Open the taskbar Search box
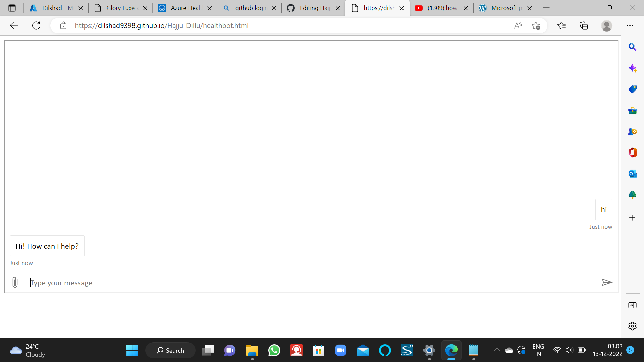The height and width of the screenshot is (362, 644). [170, 350]
